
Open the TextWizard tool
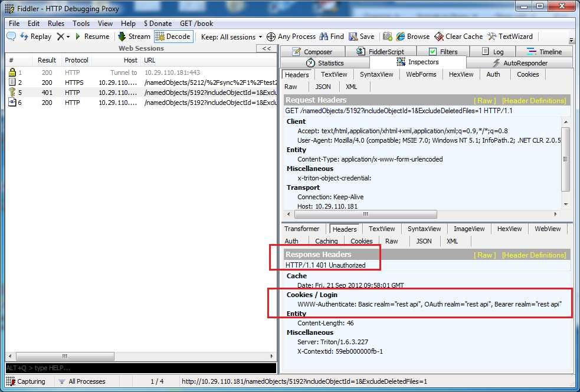click(x=510, y=36)
